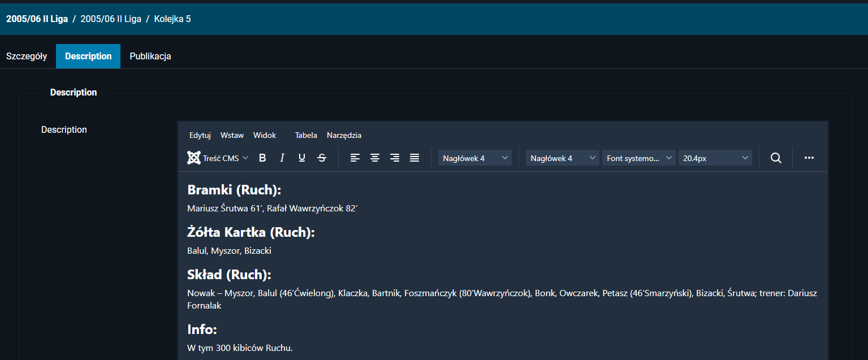The height and width of the screenshot is (360, 868).
Task: Center align the text
Action: (x=375, y=158)
